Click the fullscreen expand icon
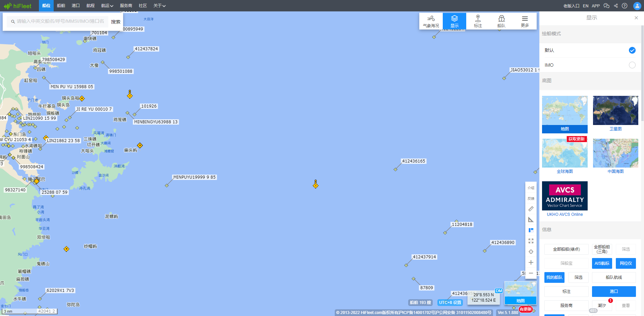 tap(531, 241)
